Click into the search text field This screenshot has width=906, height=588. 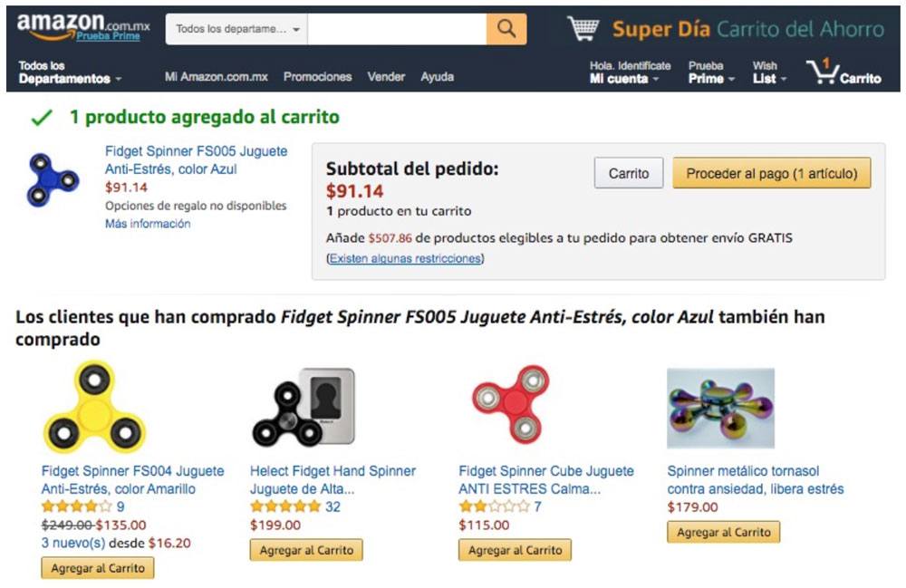pos(396,29)
